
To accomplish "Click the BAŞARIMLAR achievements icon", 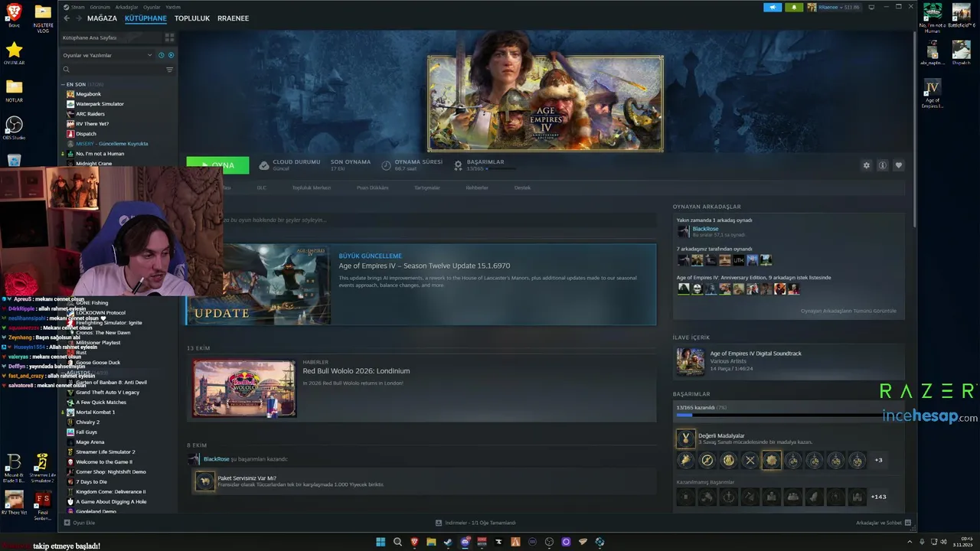I will click(459, 165).
